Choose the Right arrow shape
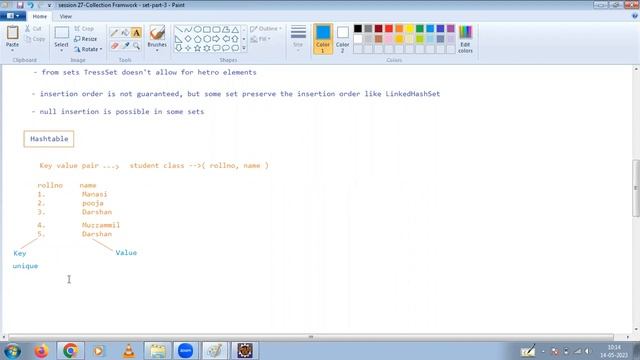This screenshot has height=360, width=640. pyautogui.click(x=216, y=39)
